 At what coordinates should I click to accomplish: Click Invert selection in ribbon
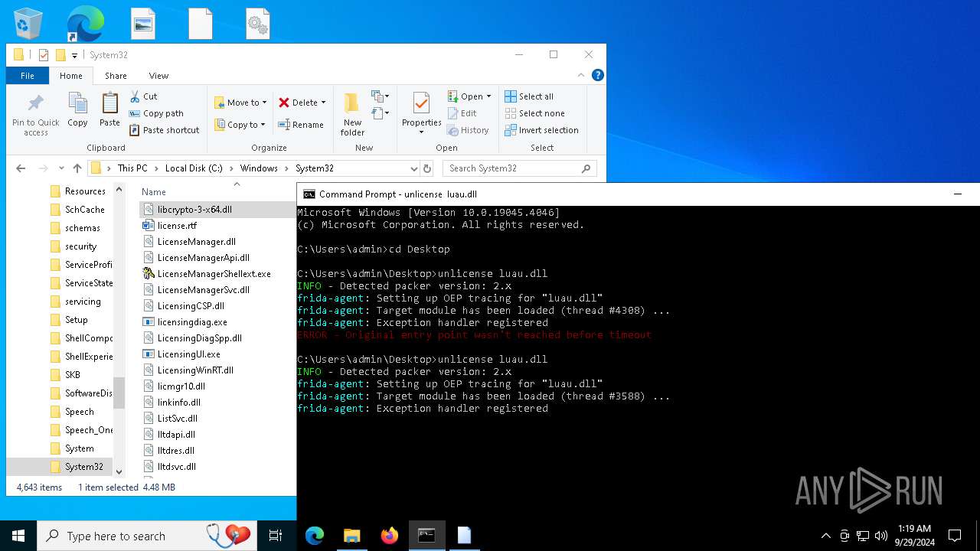pos(541,130)
